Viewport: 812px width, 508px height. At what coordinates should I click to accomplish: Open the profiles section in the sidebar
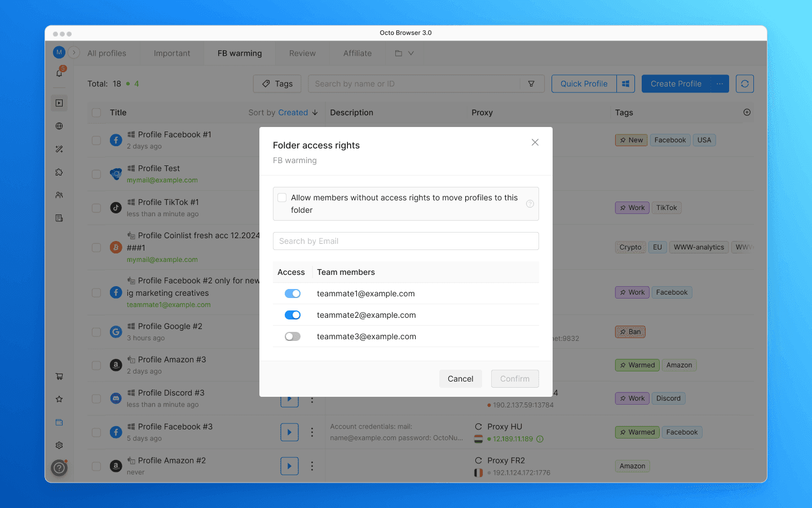point(59,103)
